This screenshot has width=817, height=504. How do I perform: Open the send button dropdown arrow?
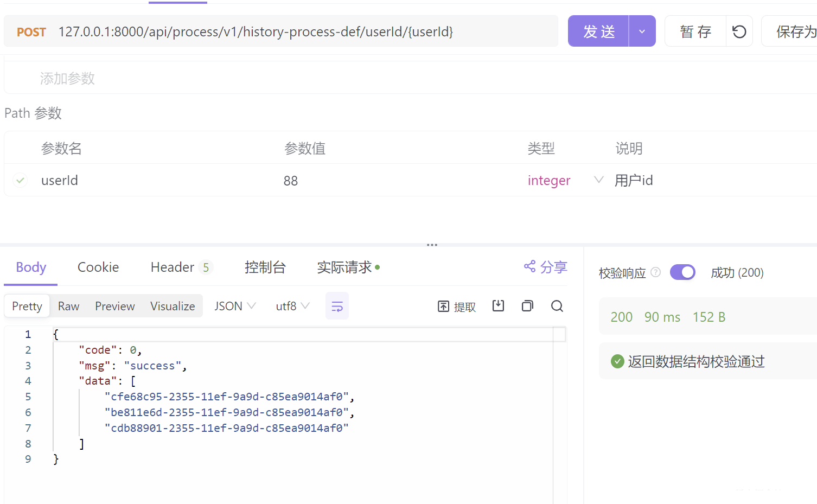(x=642, y=31)
